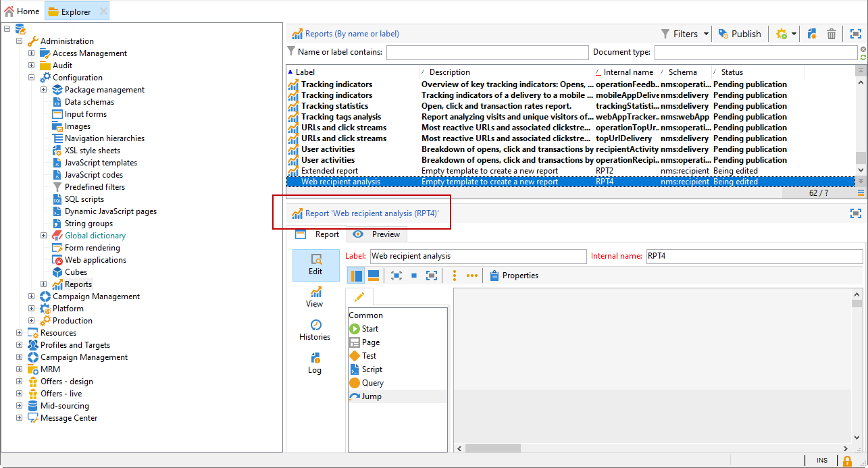Click the trash delete icon
The image size is (868, 468).
pyautogui.click(x=832, y=34)
